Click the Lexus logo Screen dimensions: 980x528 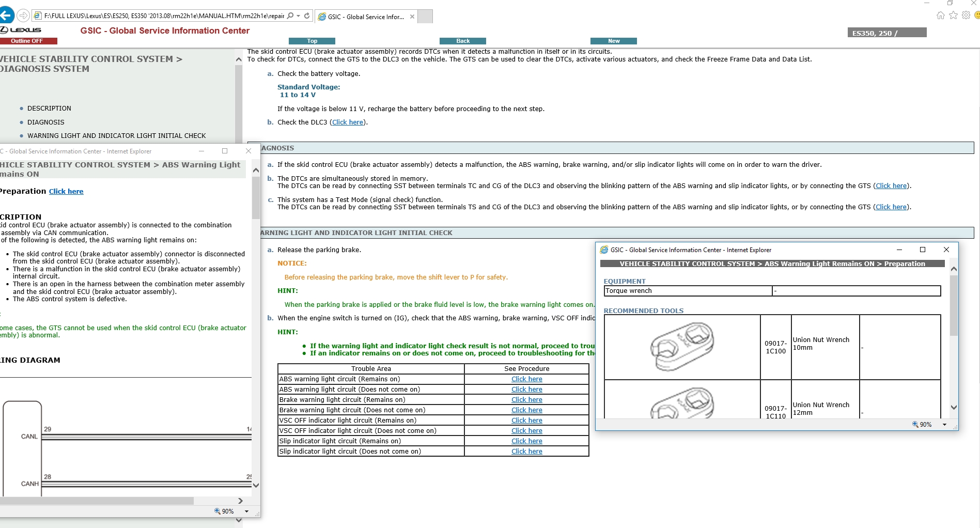[x=21, y=30]
